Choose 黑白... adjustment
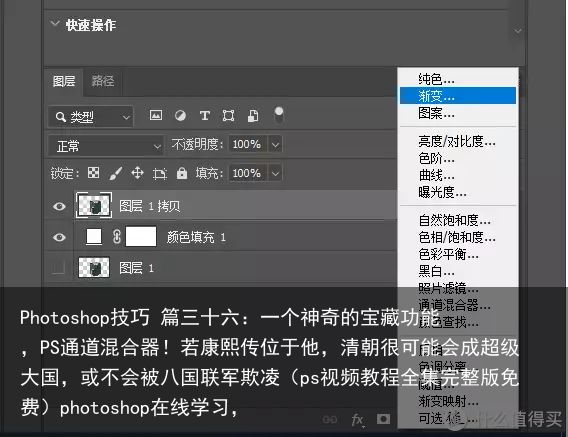Image resolution: width=568 pixels, height=437 pixels. click(x=458, y=271)
